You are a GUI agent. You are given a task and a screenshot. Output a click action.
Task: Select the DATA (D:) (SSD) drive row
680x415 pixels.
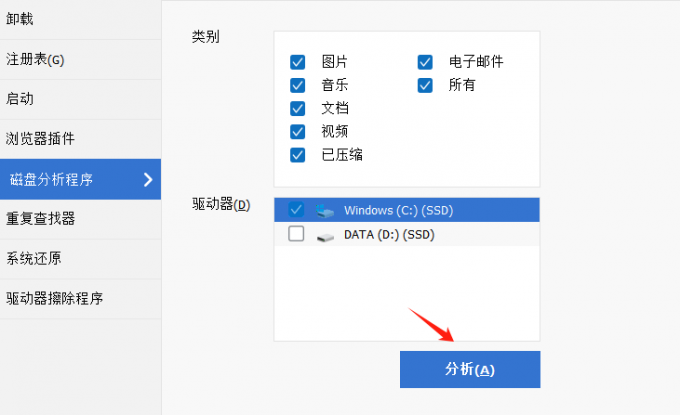pos(407,234)
